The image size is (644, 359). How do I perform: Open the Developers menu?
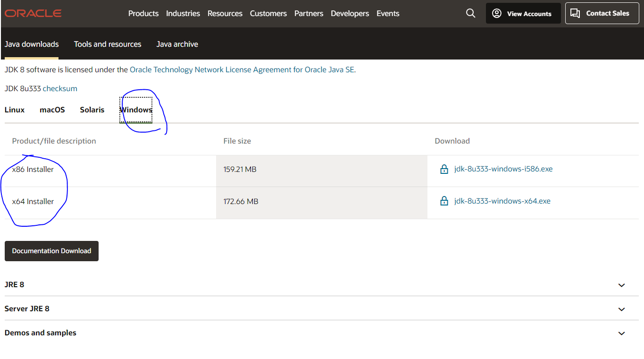[x=350, y=13]
